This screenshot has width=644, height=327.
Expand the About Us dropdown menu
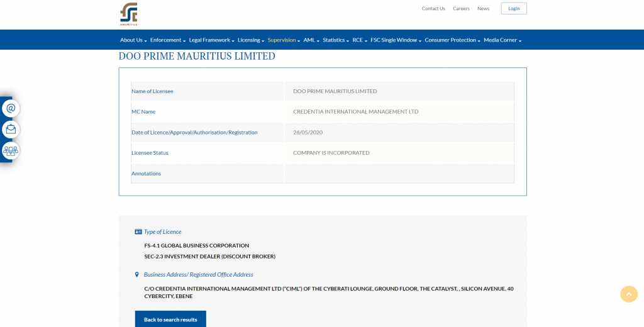pyautogui.click(x=133, y=40)
